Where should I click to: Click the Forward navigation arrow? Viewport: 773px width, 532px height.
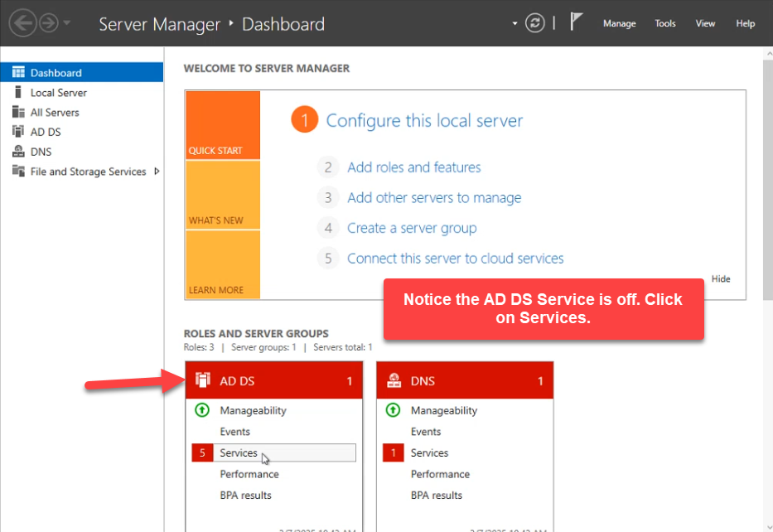pyautogui.click(x=49, y=23)
